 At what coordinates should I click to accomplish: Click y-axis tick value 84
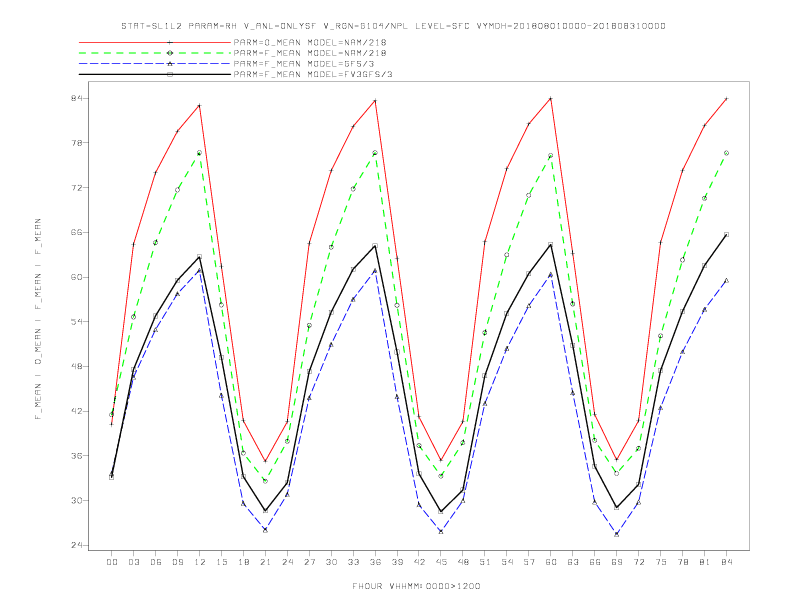pyautogui.click(x=77, y=98)
